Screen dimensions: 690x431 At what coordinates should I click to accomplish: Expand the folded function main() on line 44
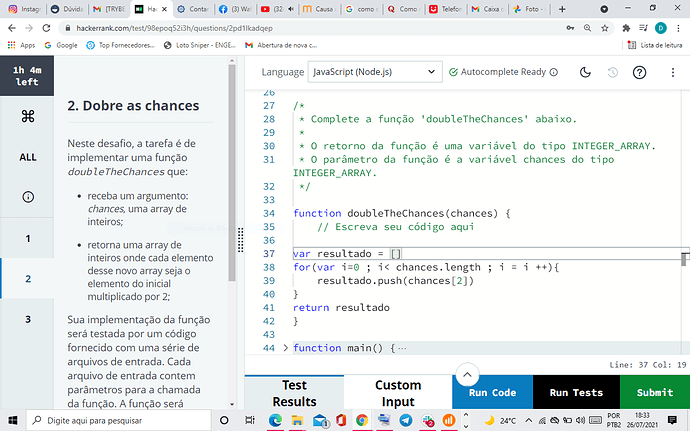click(285, 348)
